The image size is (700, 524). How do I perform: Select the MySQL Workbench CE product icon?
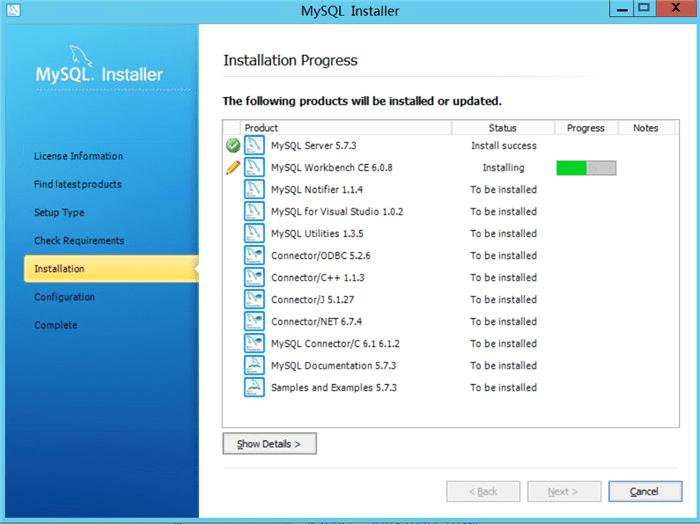(x=254, y=167)
